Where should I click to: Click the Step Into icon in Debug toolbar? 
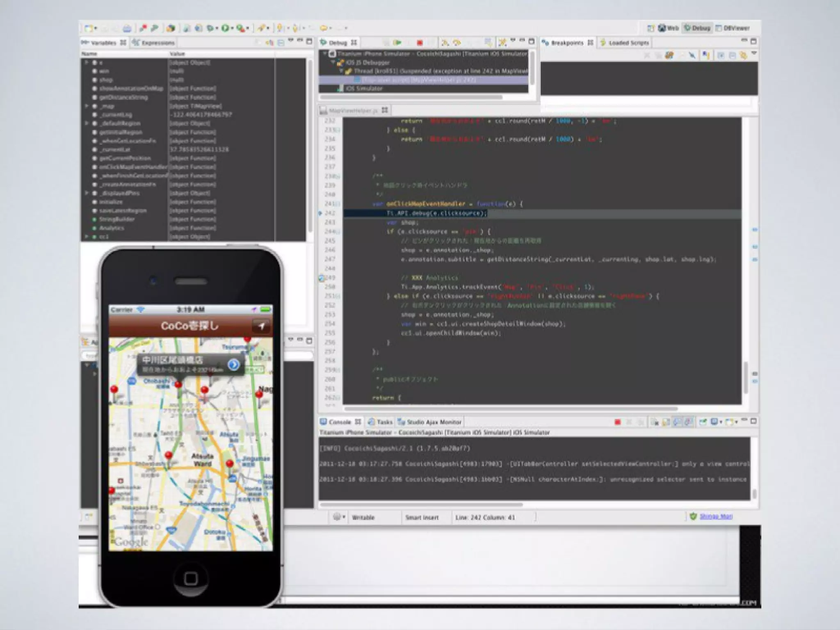[445, 43]
